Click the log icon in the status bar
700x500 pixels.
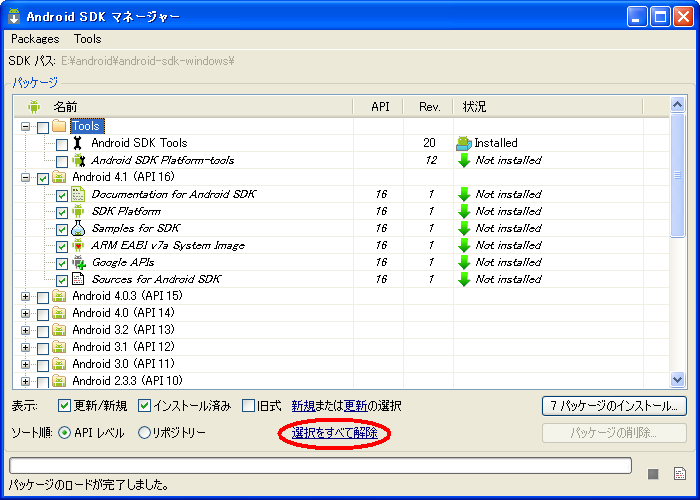click(x=679, y=473)
